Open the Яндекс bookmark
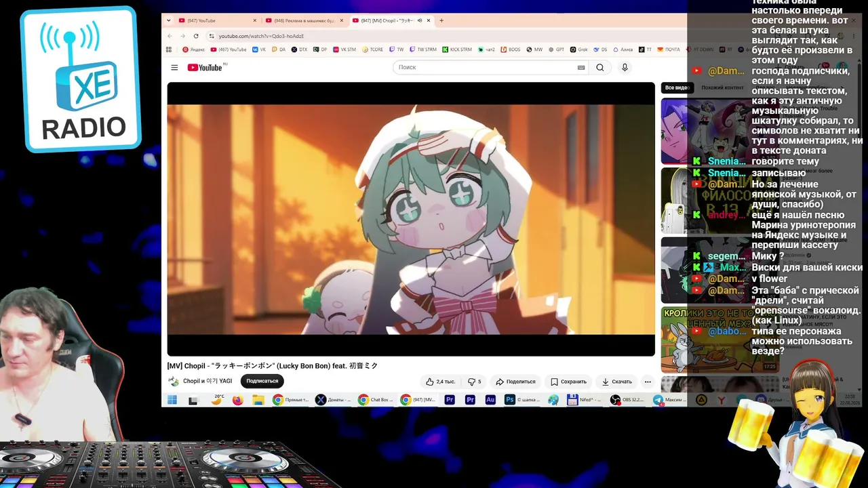The height and width of the screenshot is (488, 868). tap(193, 49)
